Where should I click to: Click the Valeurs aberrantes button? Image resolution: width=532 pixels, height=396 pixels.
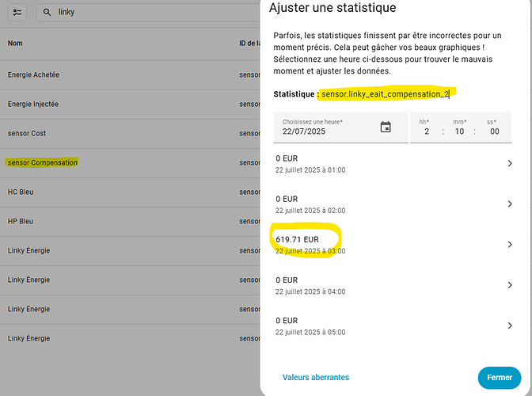(x=316, y=378)
